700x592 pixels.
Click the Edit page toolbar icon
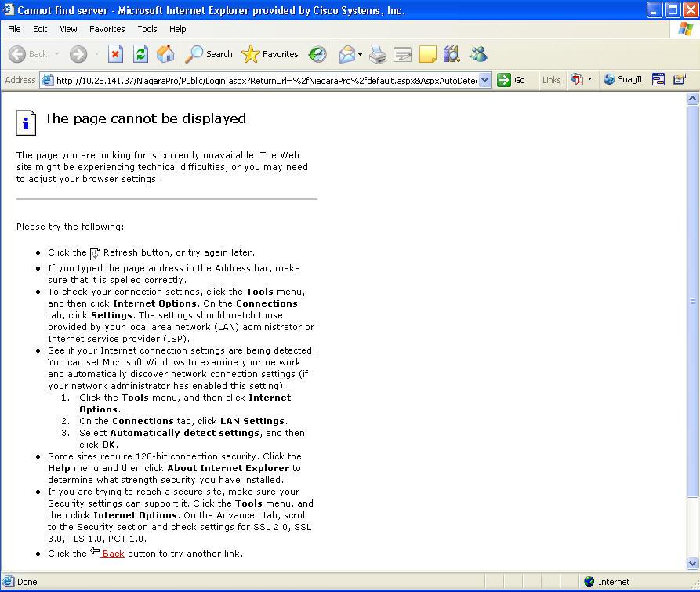(x=403, y=54)
